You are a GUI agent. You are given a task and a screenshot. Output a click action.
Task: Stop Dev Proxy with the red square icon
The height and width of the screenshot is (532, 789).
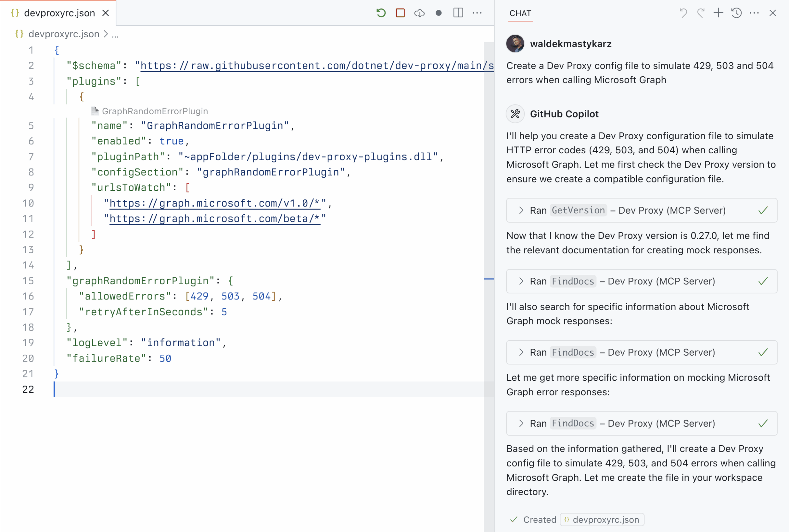pos(400,13)
